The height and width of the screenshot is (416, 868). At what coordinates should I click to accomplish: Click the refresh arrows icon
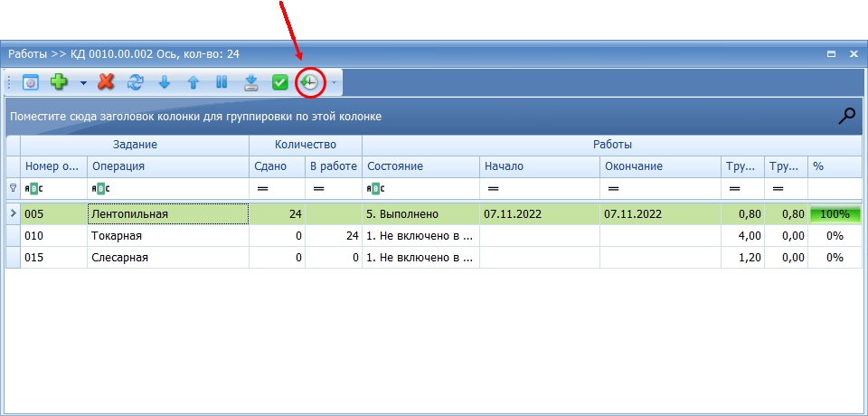coord(135,82)
